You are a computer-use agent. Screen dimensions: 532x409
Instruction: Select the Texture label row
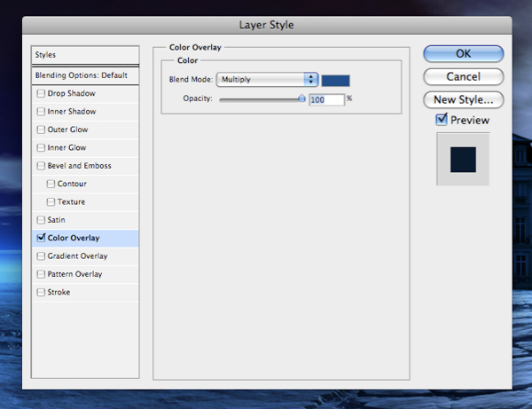coord(85,201)
